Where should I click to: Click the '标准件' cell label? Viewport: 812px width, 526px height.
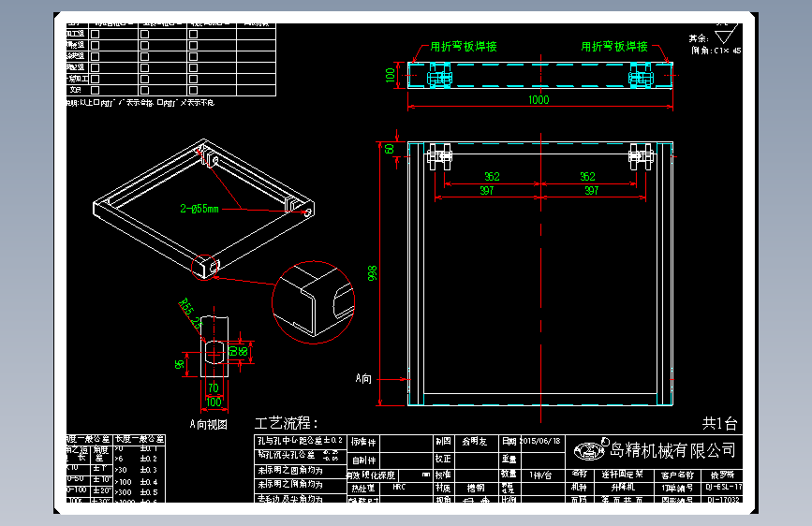(x=363, y=442)
